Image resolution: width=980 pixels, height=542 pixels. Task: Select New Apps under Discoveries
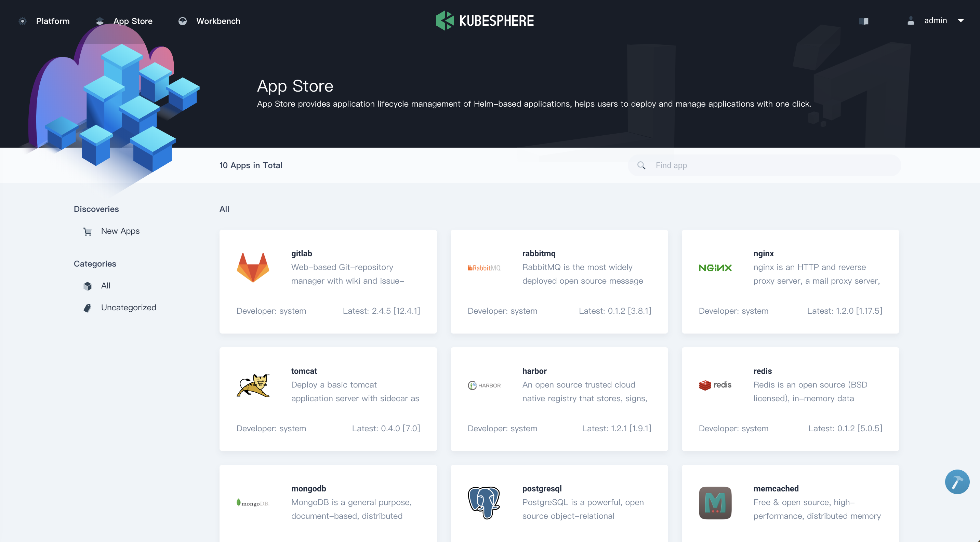[120, 231]
